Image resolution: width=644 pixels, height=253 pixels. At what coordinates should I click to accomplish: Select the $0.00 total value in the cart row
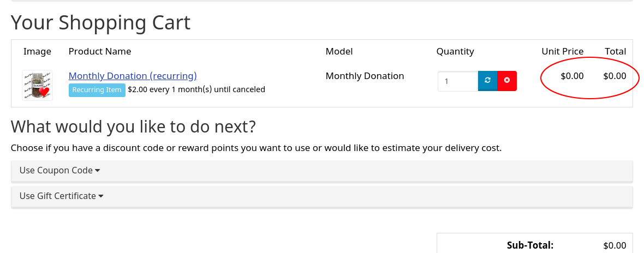(x=615, y=76)
